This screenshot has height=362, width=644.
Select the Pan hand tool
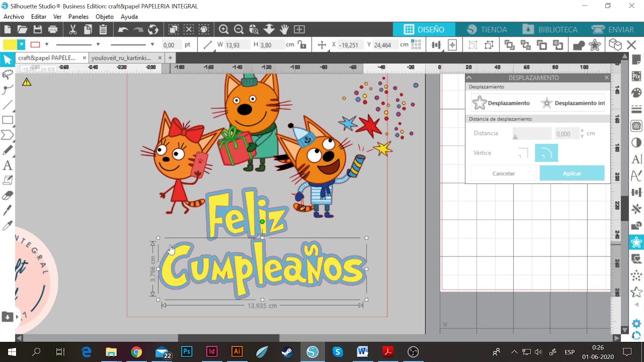[x=284, y=29]
